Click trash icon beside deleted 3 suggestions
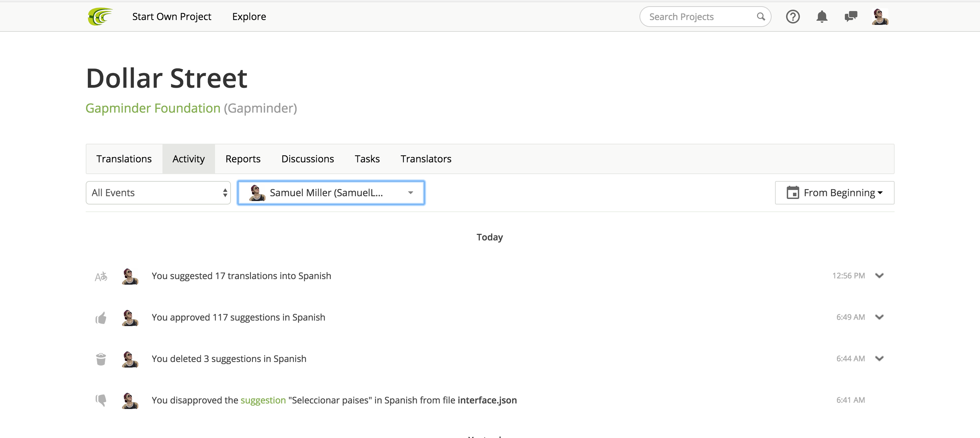Viewport: 980px width, 438px height. [101, 359]
